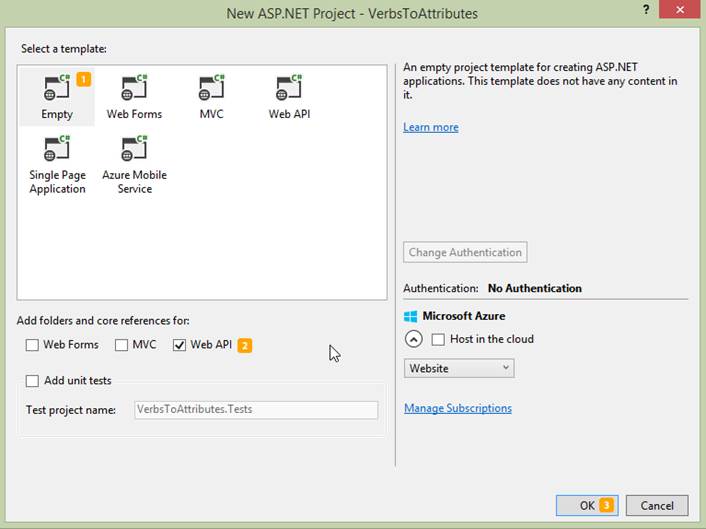Click the Test project name field
The height and width of the screenshot is (529, 706).
[256, 409]
